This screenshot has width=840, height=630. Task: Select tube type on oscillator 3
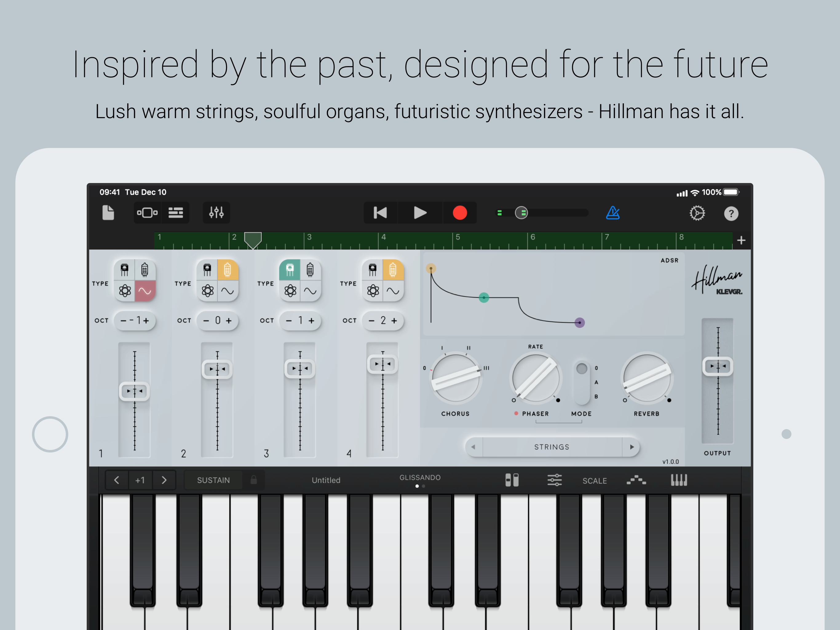(x=310, y=270)
